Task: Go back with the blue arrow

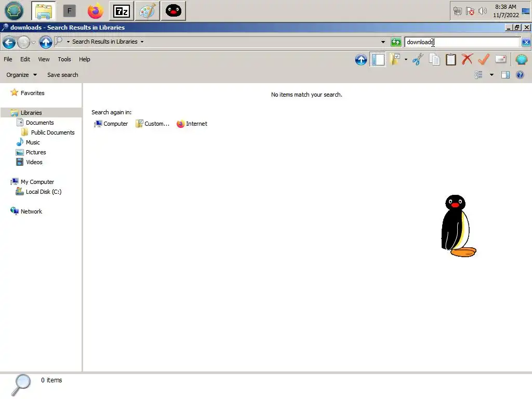Action: tap(9, 43)
